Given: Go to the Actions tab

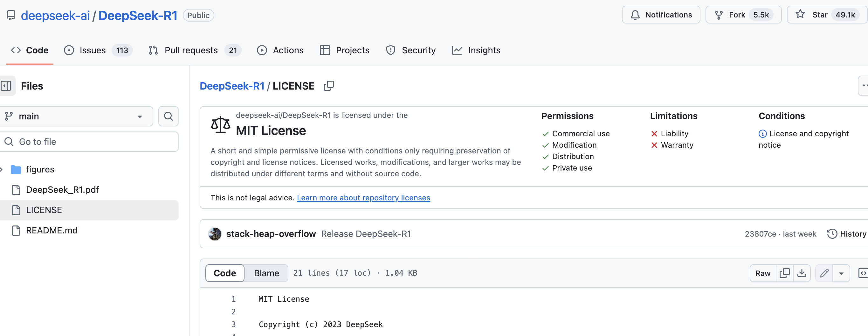Looking at the screenshot, I should 280,50.
